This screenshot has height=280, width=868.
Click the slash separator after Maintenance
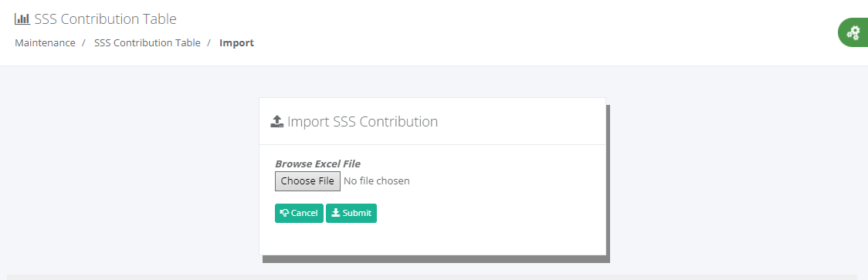(x=83, y=42)
